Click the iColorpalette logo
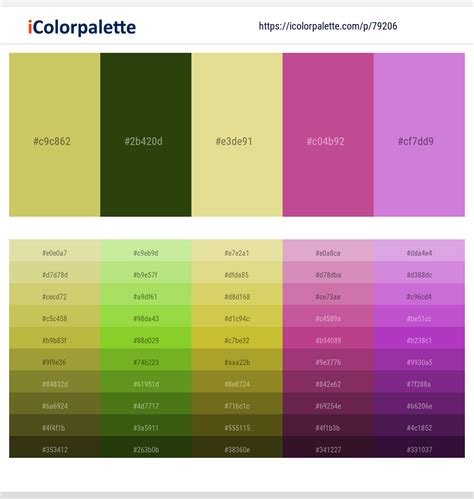Screen dimensions: 474x499 [82, 27]
